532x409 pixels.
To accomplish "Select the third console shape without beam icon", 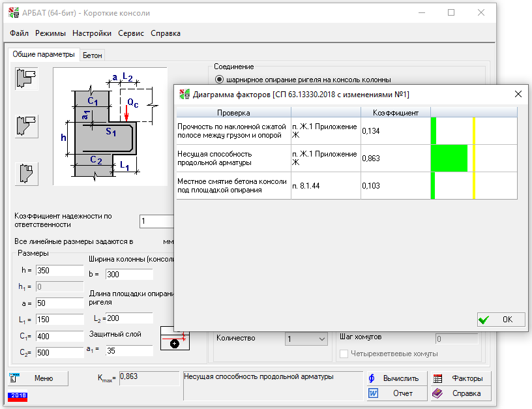I will pos(27,174).
